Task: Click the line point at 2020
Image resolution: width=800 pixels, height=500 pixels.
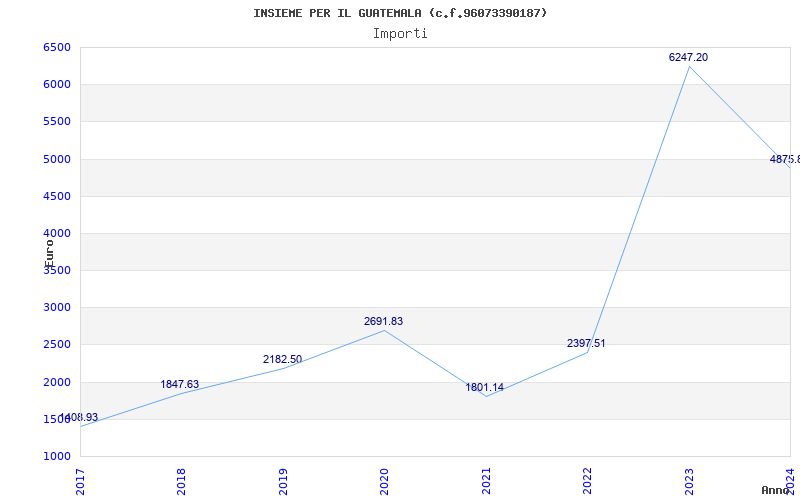Action: pyautogui.click(x=384, y=330)
